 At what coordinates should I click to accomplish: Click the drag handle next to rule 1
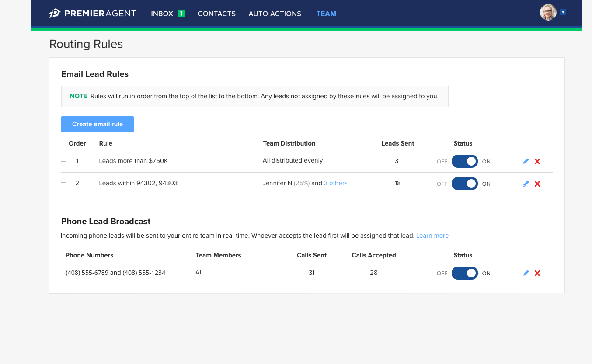tap(63, 160)
